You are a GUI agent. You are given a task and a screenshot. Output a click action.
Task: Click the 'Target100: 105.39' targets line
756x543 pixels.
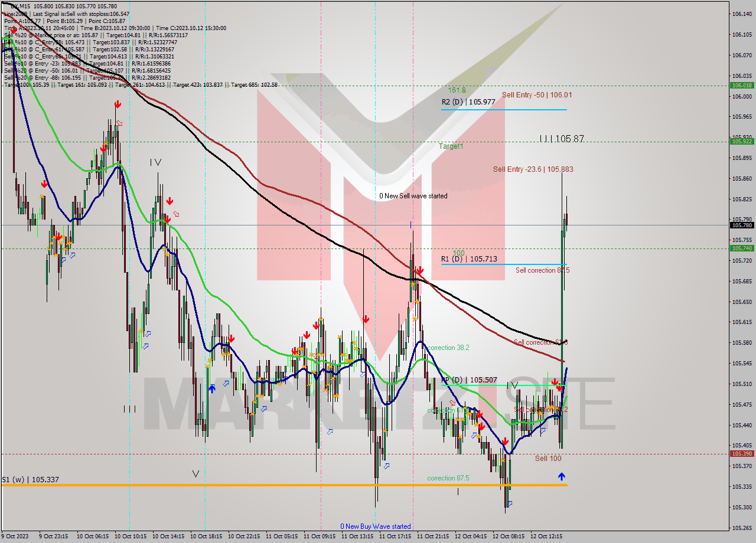140,84
